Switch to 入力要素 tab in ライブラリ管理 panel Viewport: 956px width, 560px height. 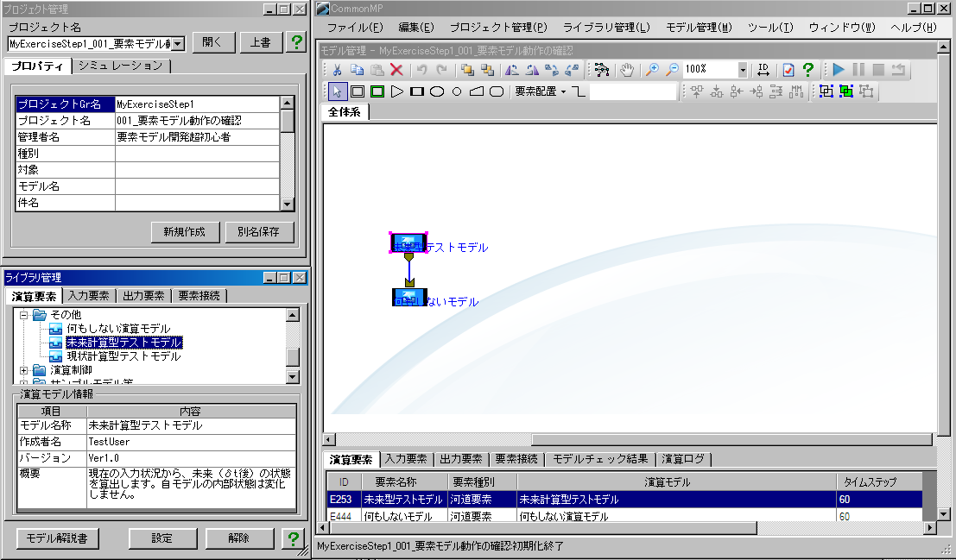point(88,296)
